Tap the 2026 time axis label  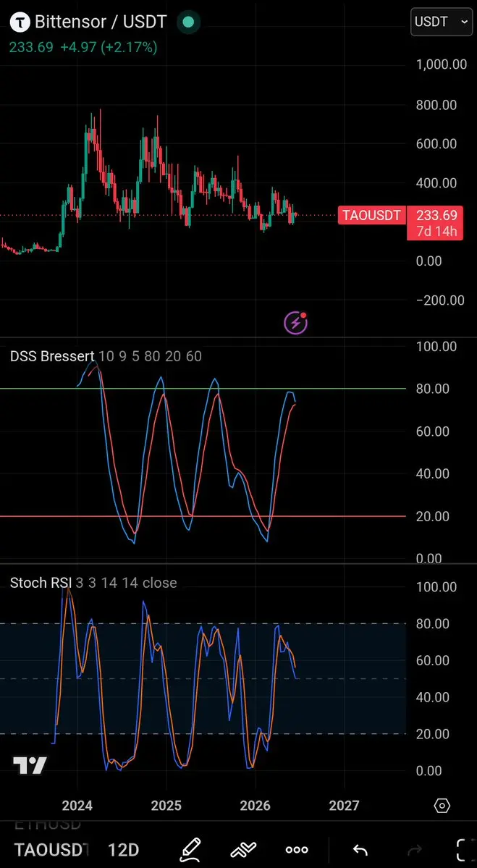(255, 806)
